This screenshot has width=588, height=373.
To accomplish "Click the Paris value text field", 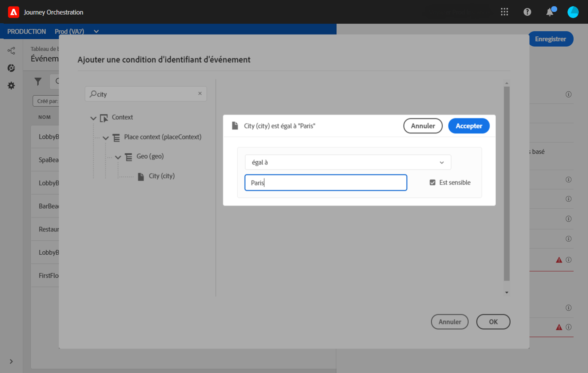I will coord(326,183).
